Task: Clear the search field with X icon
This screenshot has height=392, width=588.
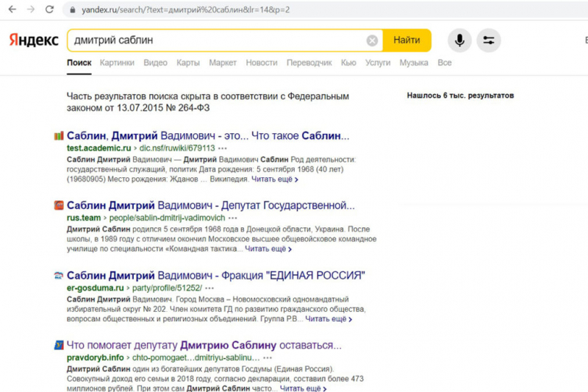Action: (373, 40)
